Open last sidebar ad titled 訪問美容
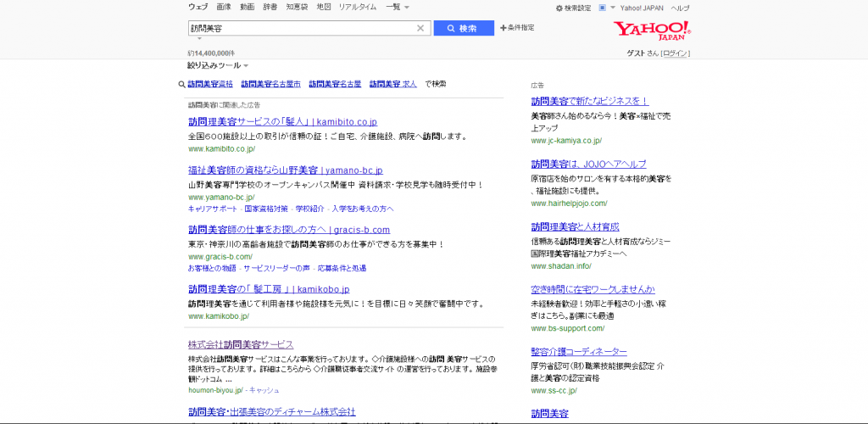The width and height of the screenshot is (868, 424). (x=549, y=414)
